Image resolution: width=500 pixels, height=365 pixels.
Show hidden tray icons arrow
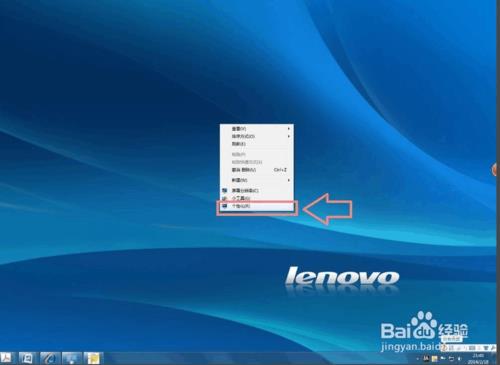[418, 359]
